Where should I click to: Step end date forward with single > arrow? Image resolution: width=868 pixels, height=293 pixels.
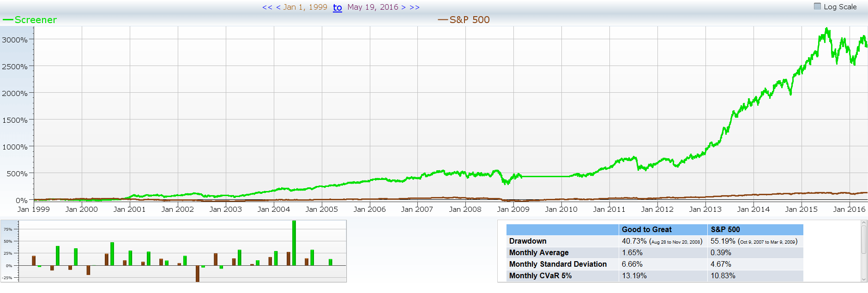click(403, 7)
